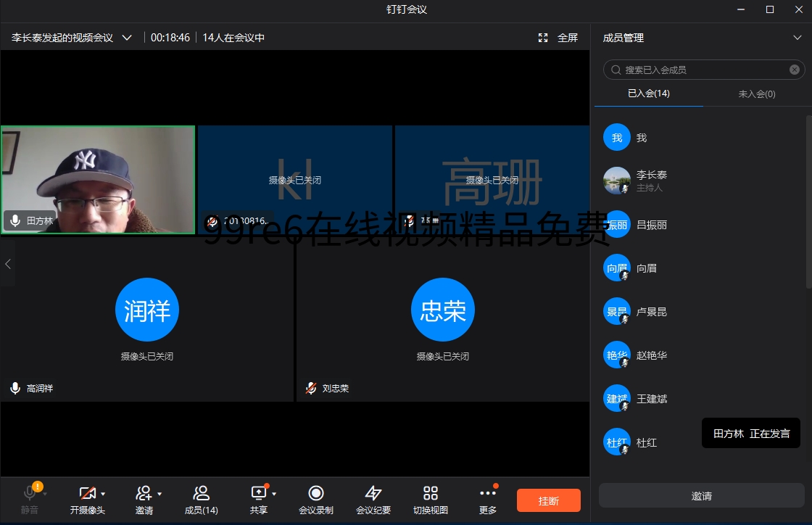
Task: Select 我 in member list
Action: (x=702, y=138)
